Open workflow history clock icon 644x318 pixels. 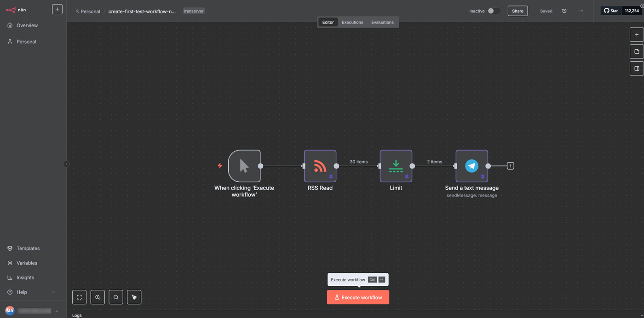click(x=564, y=11)
